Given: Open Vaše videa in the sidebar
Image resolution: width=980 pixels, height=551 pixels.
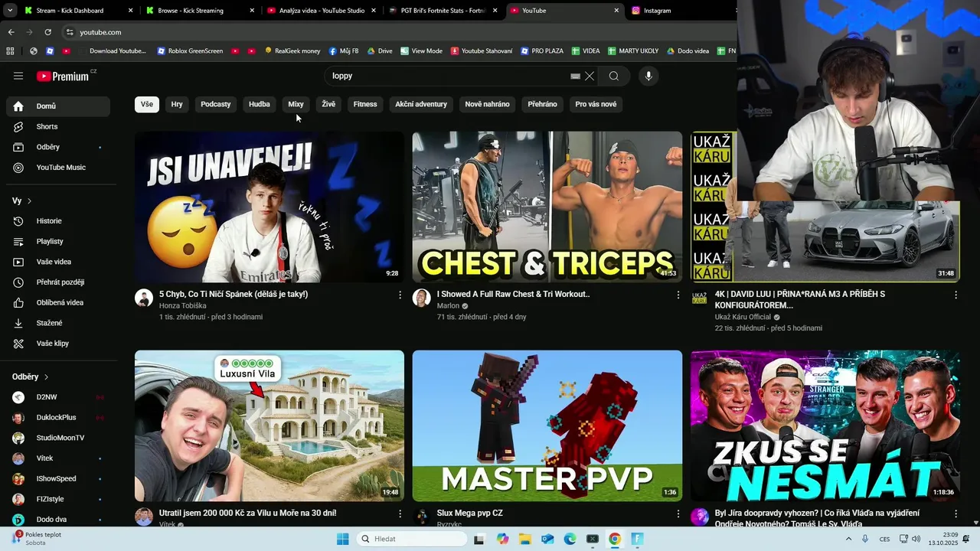Looking at the screenshot, I should 58,262.
